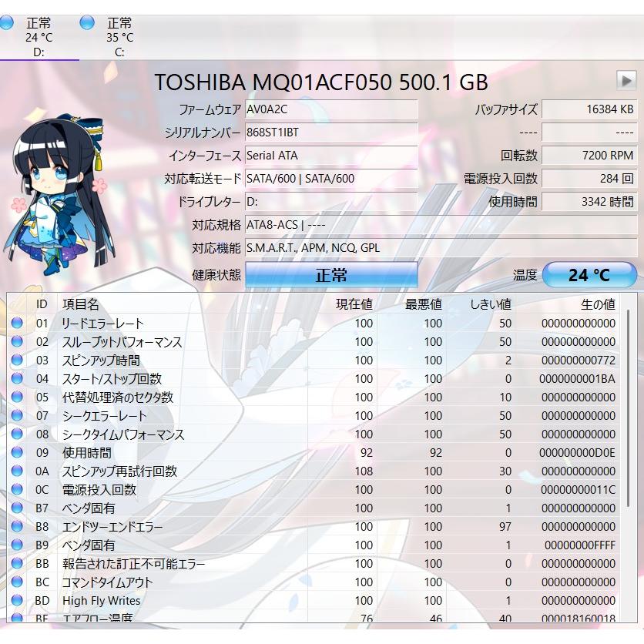The width and height of the screenshot is (644, 644).
Task: Select the High Fly Writes row name
Action: 102,600
